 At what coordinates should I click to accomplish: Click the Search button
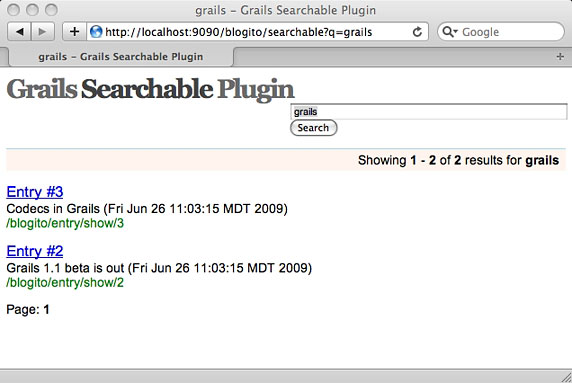click(x=313, y=128)
